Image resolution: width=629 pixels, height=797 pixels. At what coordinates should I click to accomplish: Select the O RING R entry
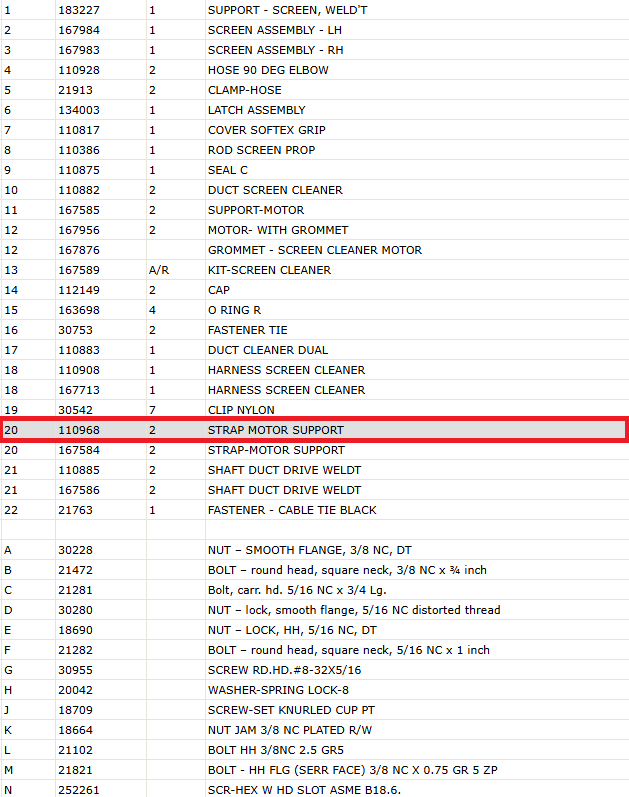314,310
